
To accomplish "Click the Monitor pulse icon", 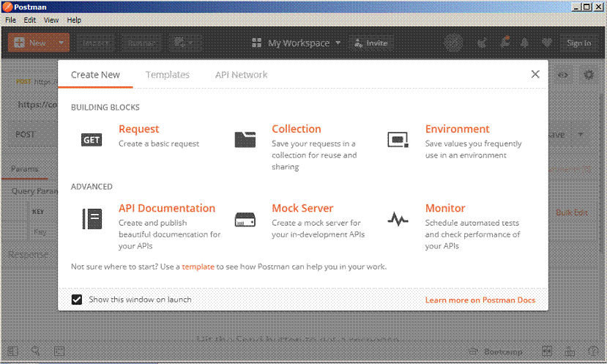I will pyautogui.click(x=398, y=219).
